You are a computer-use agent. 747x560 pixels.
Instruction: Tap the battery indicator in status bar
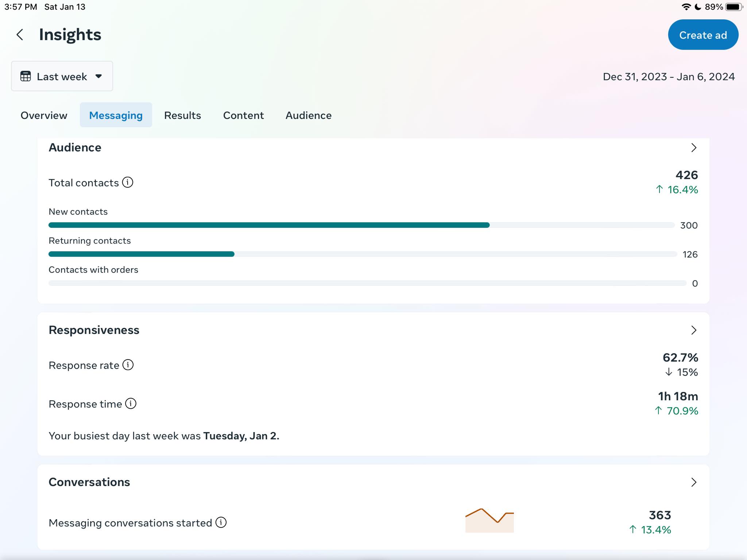[x=734, y=7]
